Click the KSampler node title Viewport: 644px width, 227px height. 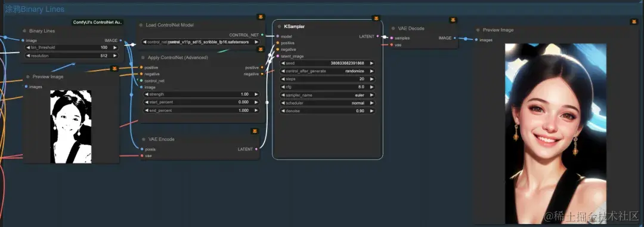(x=294, y=26)
